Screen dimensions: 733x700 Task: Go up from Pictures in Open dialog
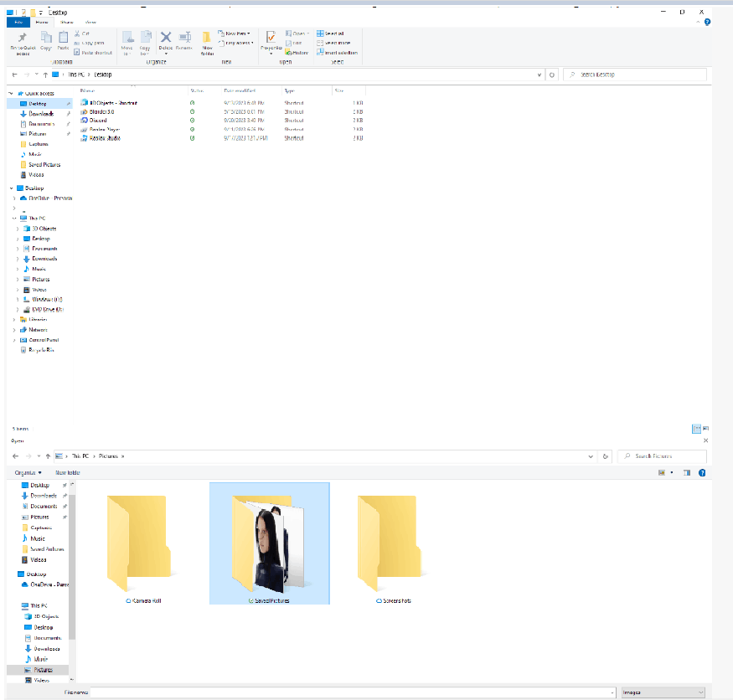[48, 456]
